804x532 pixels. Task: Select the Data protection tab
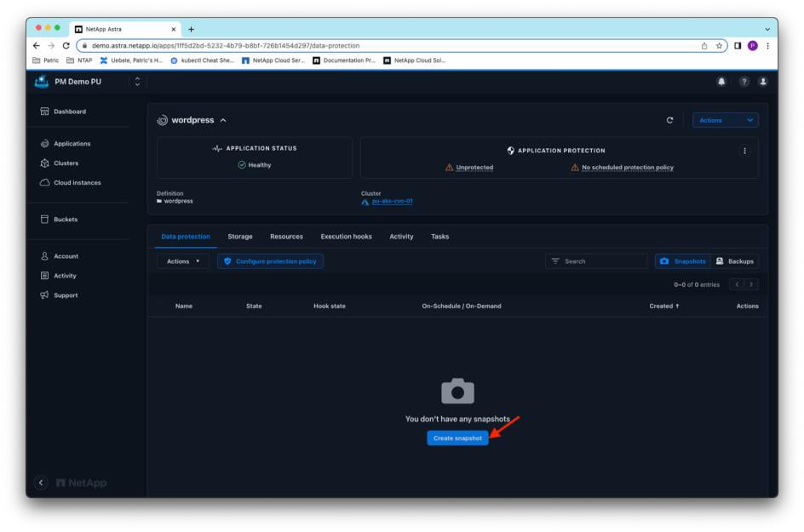click(x=186, y=237)
